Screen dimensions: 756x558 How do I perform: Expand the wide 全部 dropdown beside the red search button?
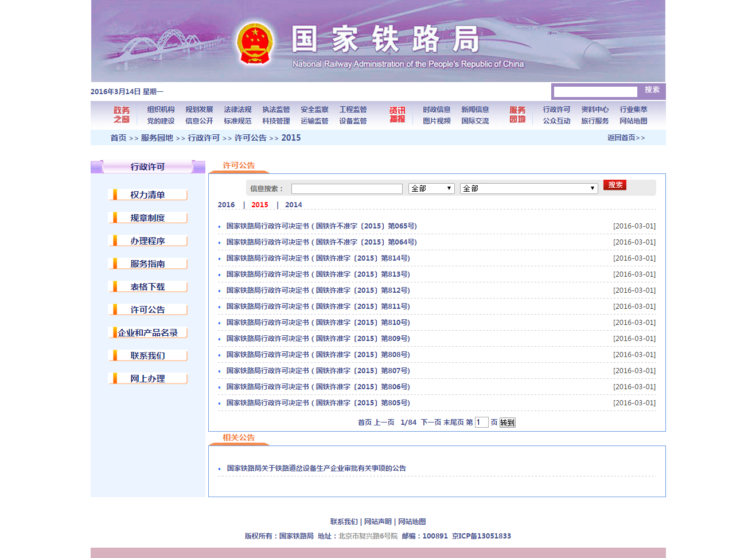coord(528,189)
